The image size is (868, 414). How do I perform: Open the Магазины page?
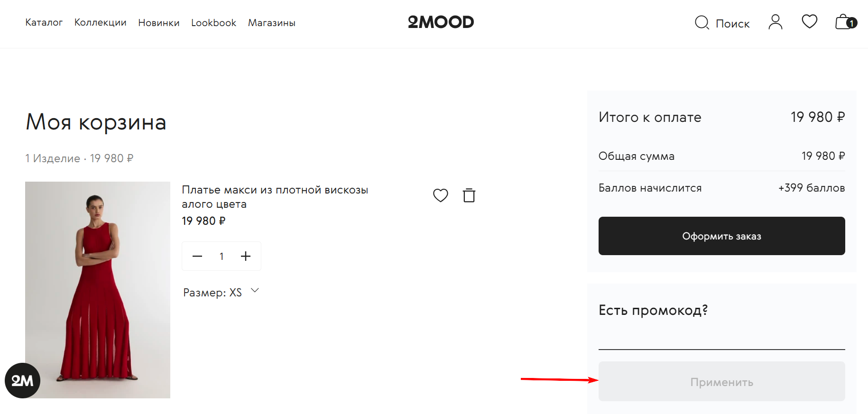point(271,22)
